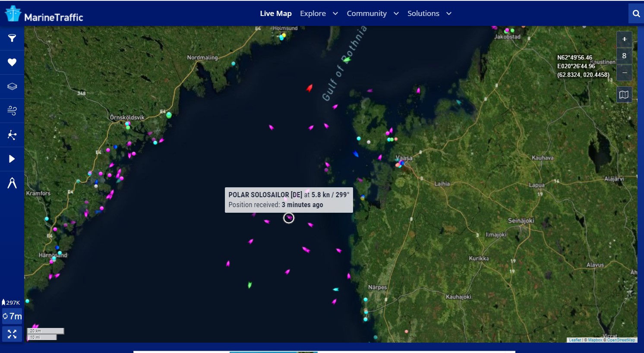Open the vessel filter funnel icon
The height and width of the screenshot is (353, 644).
(12, 38)
